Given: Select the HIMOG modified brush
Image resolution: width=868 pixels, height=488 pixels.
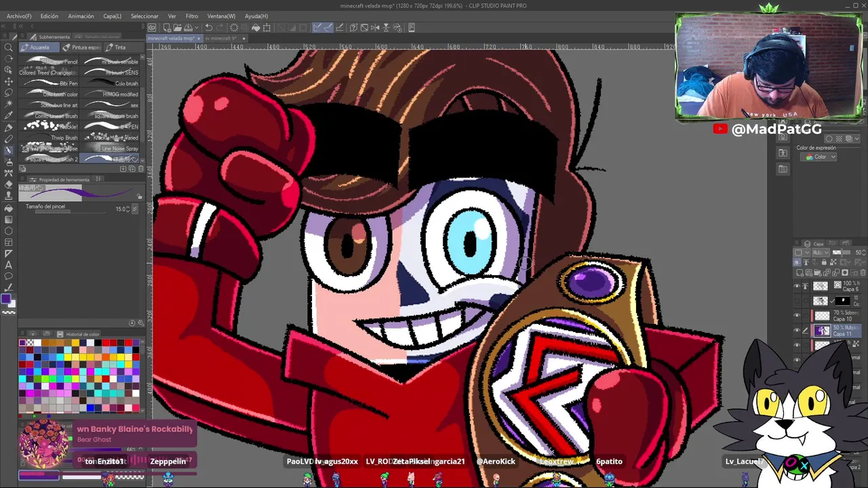Looking at the screenshot, I should point(111,94).
